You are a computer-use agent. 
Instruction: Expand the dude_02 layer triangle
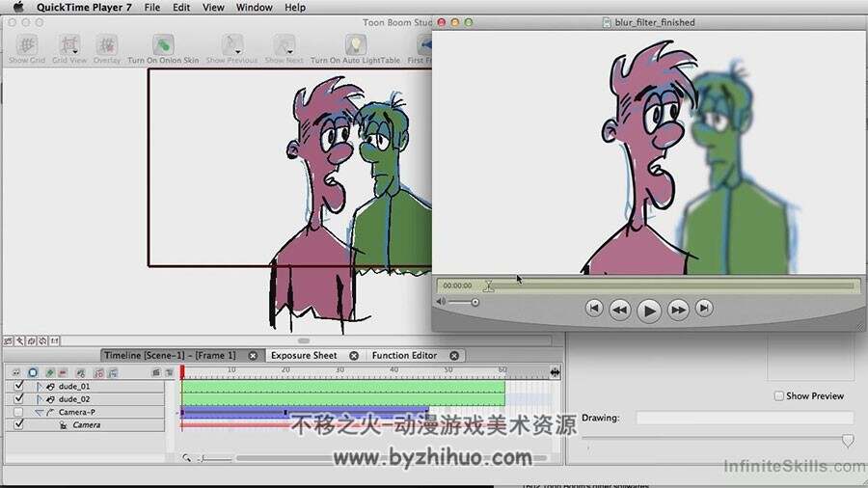[40, 399]
